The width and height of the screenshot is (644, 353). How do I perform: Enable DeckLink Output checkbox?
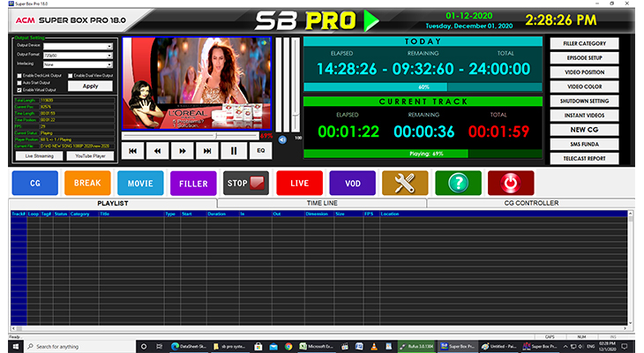coord(18,76)
